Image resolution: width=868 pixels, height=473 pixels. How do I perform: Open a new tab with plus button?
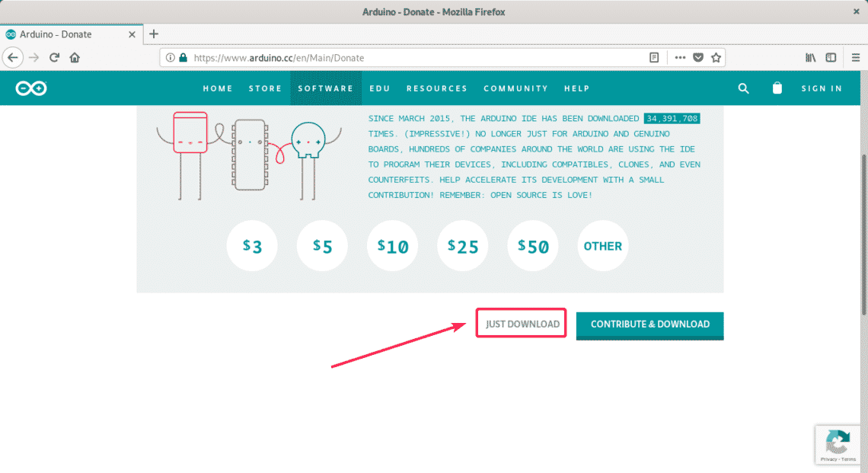click(154, 34)
